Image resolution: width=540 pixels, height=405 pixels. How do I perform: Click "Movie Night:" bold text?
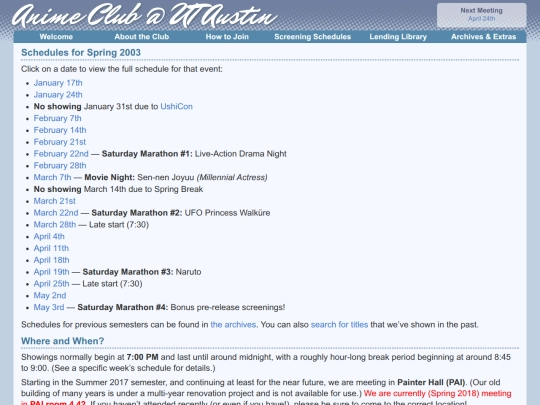point(110,177)
